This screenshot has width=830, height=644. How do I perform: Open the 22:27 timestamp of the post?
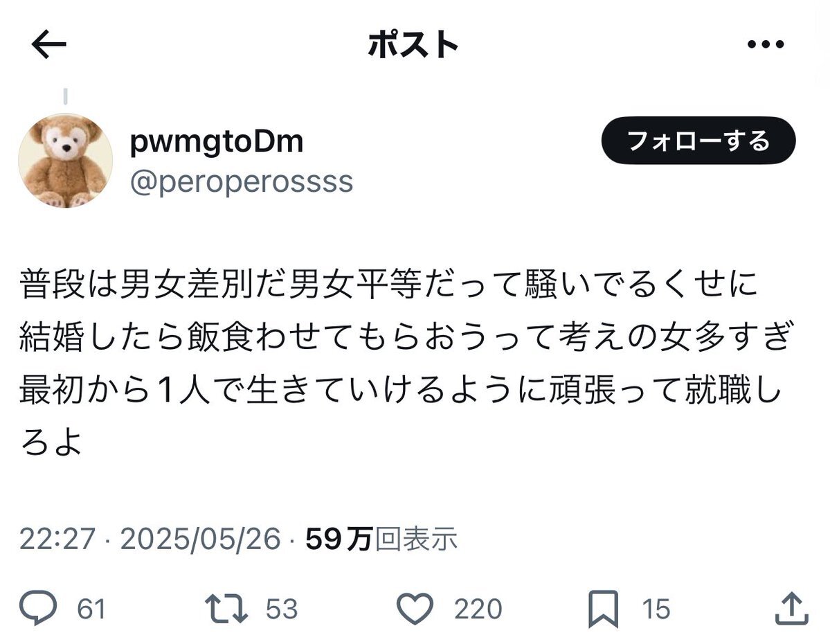57,539
